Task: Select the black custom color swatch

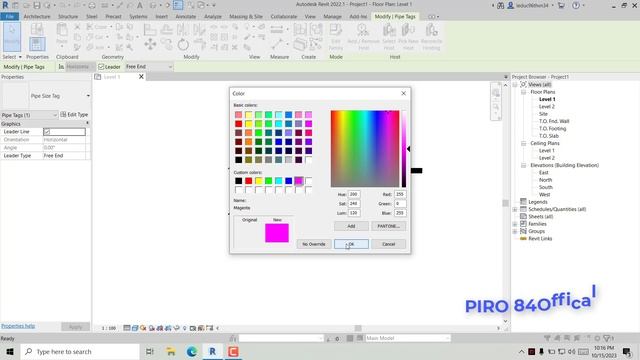Action: pyautogui.click(x=238, y=180)
